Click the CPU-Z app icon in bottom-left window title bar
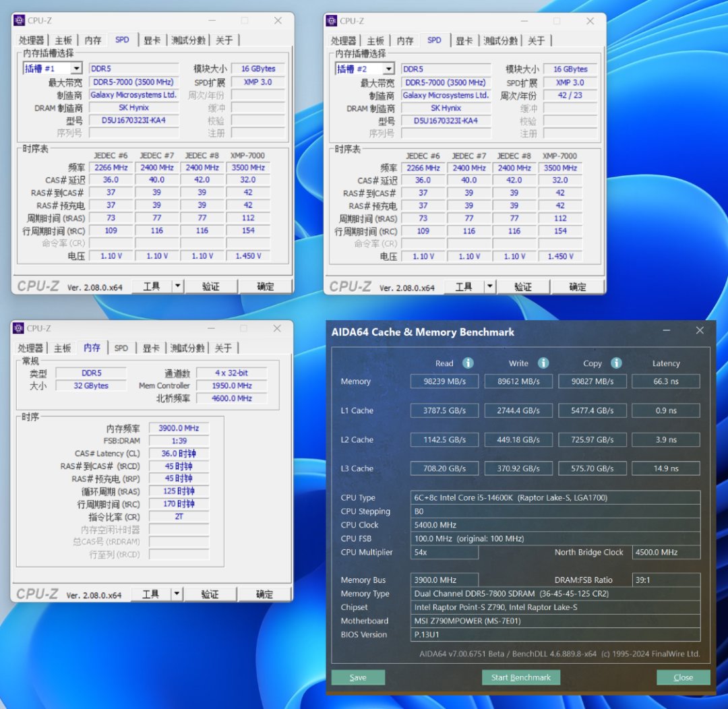 [18, 328]
